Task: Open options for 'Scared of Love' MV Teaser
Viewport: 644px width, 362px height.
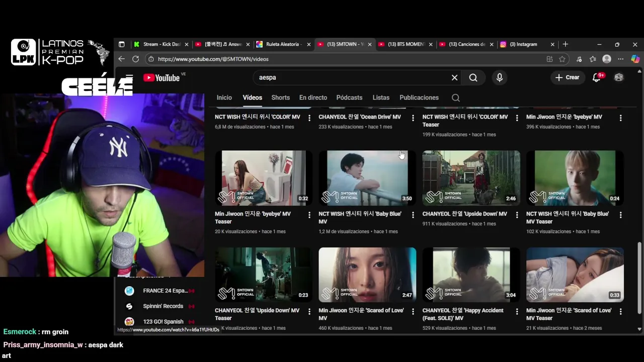Action: point(620,311)
